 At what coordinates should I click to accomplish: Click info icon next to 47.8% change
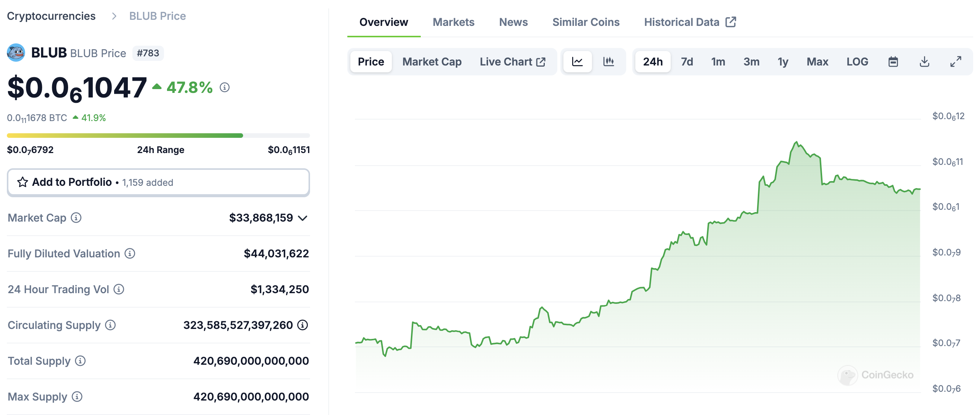pos(225,88)
